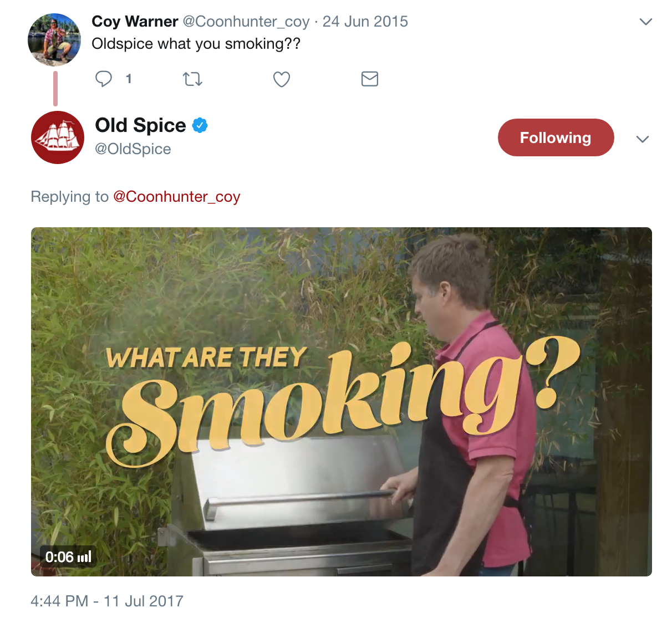Open the @Coonhunter_coy reply mention link
The width and height of the screenshot is (672, 623).
(x=176, y=197)
